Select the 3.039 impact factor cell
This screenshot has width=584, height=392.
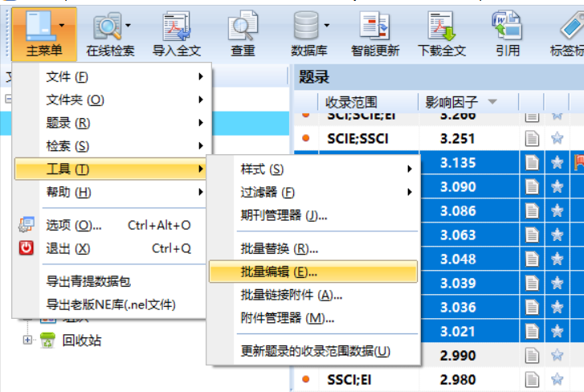click(458, 284)
